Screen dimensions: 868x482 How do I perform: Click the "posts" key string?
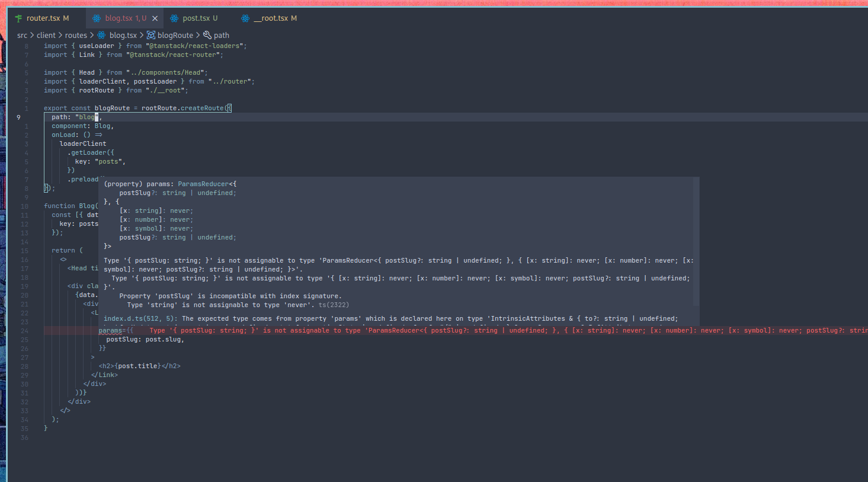(x=108, y=162)
